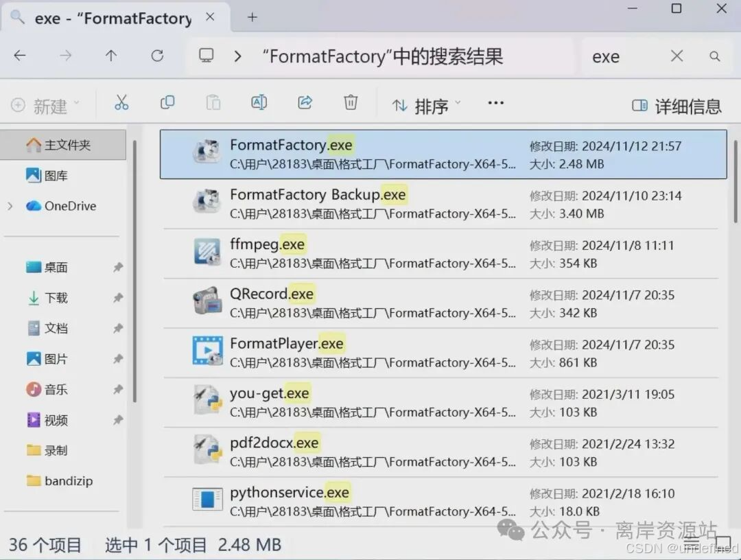Click the Copy icon on the toolbar
This screenshot has height=560, width=741.
click(x=167, y=102)
